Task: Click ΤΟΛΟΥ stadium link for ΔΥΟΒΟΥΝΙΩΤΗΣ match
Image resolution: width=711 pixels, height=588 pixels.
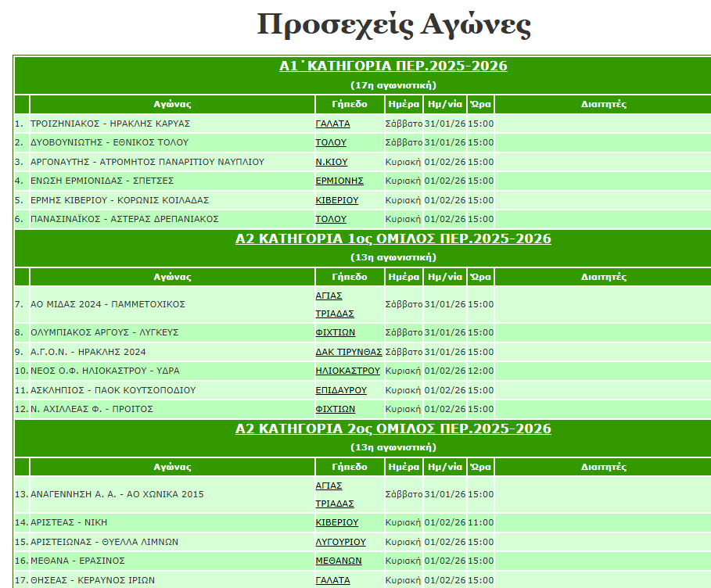Action: click(x=330, y=142)
